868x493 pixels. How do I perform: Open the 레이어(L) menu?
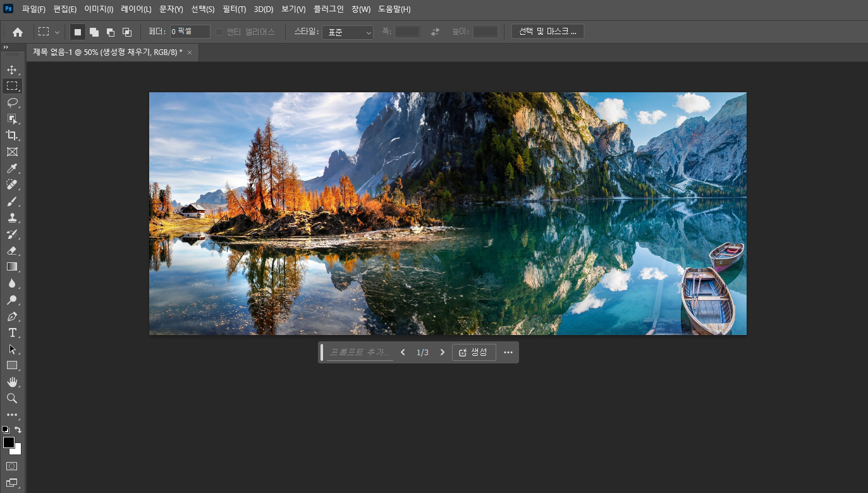pyautogui.click(x=137, y=9)
